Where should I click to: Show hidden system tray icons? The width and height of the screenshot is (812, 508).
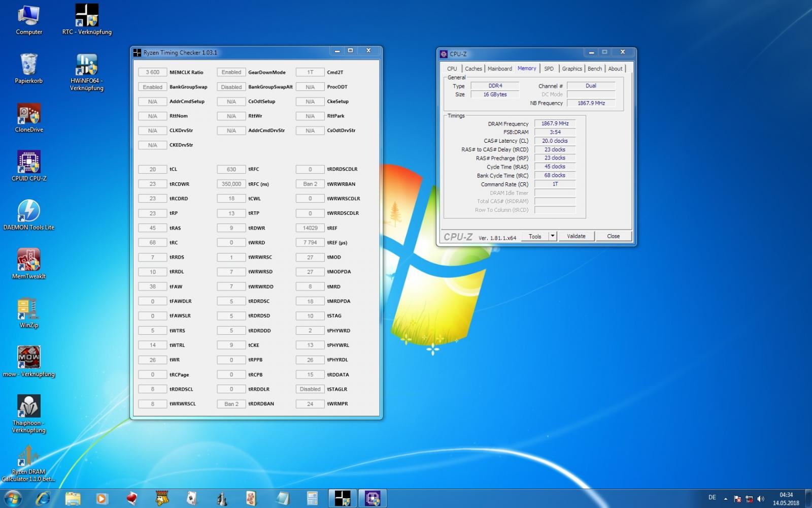[x=725, y=499]
